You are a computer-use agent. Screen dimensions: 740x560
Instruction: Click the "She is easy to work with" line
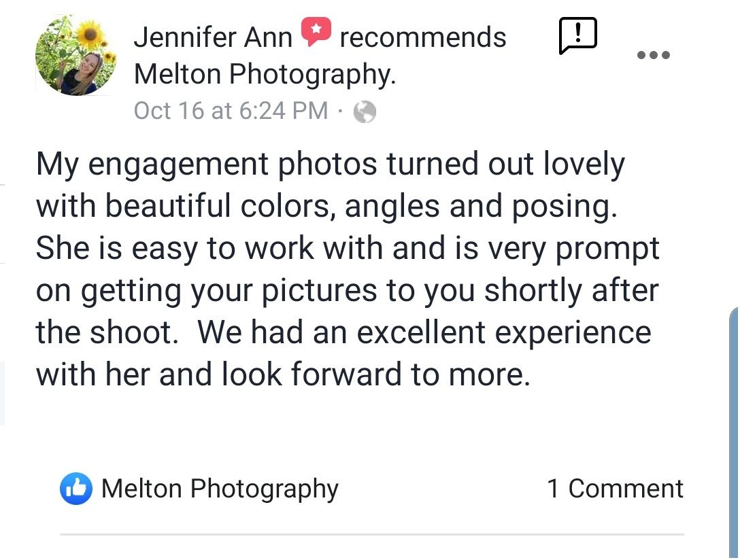(347, 249)
